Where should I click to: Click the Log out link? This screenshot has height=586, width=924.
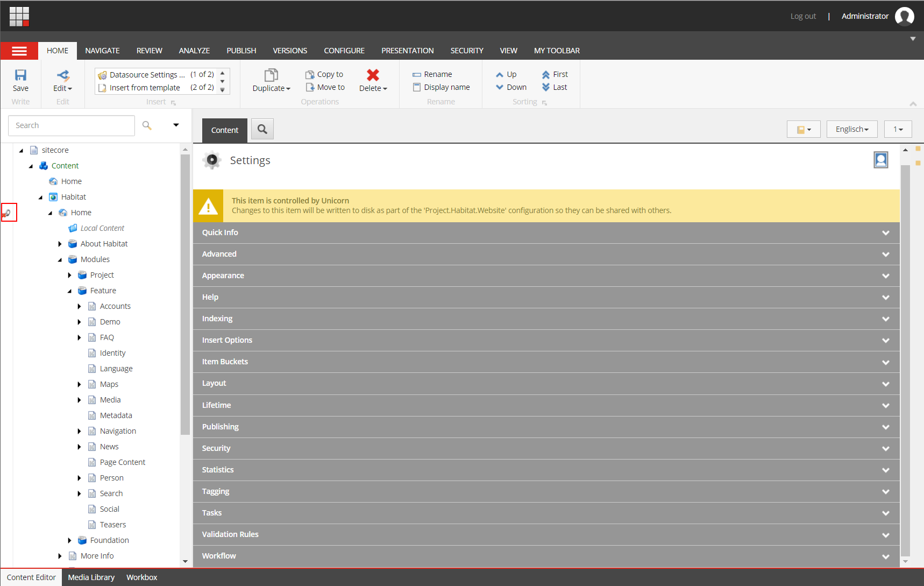point(803,16)
